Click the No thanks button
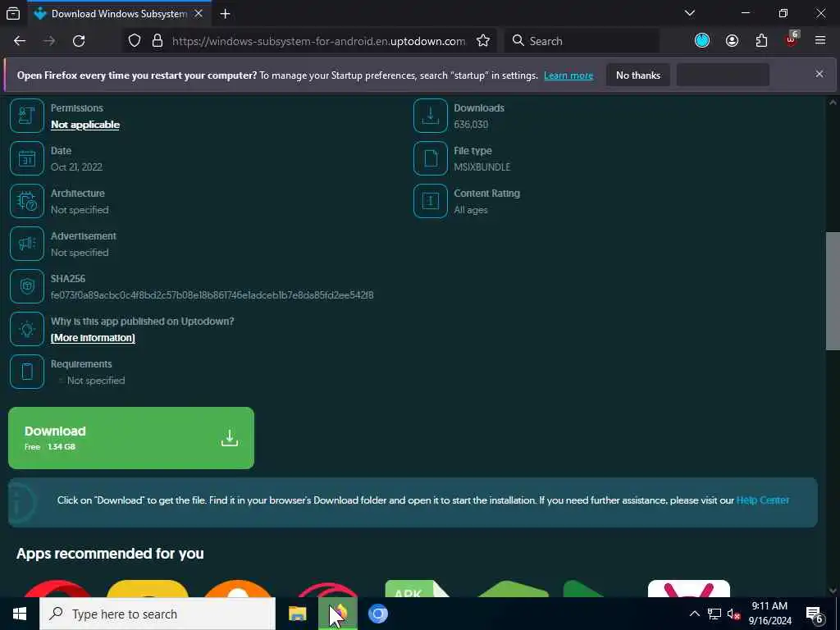 (638, 75)
